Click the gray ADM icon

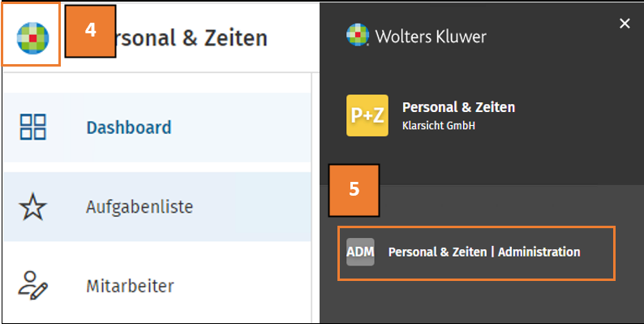click(360, 252)
